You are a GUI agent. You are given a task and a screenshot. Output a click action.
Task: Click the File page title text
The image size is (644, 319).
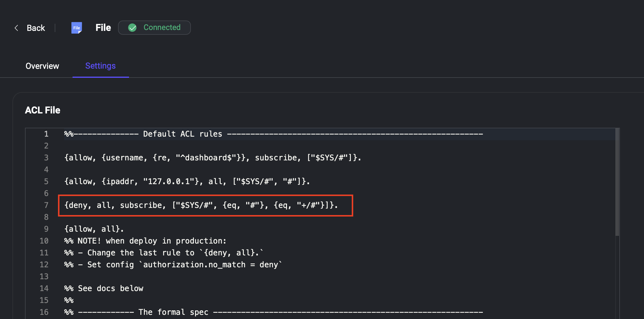(x=103, y=28)
